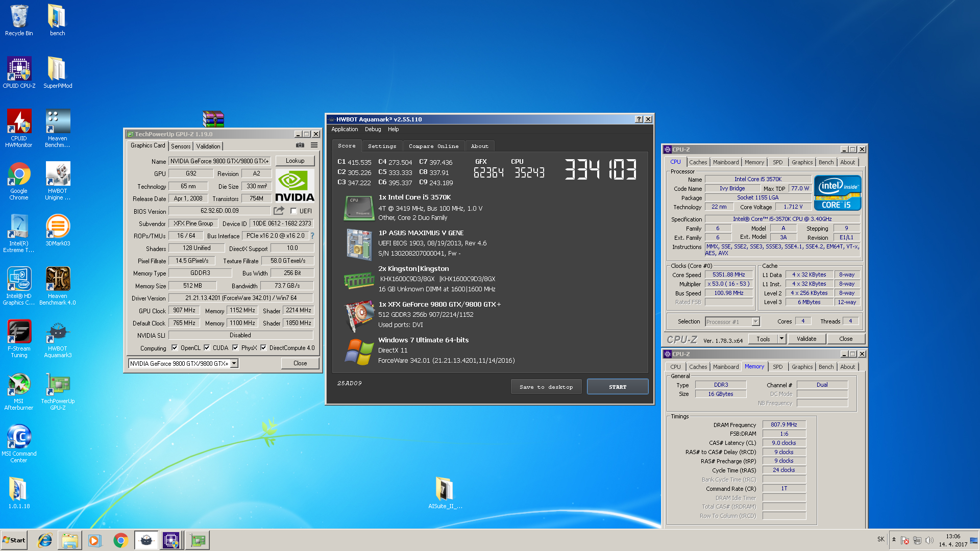Open F-Stream Tuning desktop shortcut

tap(19, 338)
